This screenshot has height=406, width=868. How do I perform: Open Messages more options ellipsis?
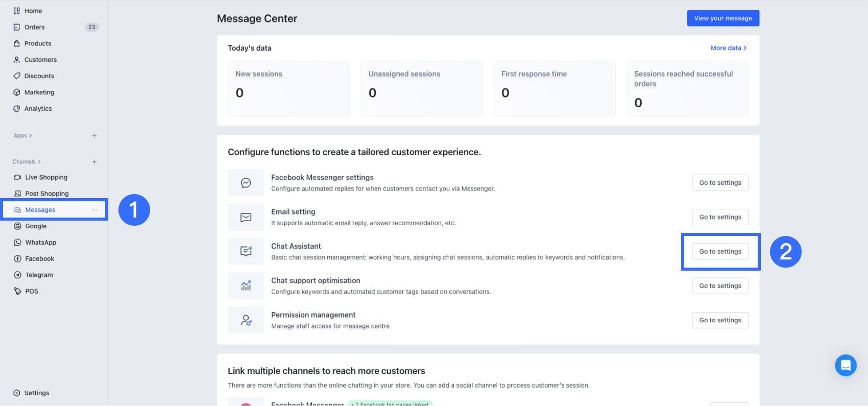tap(94, 210)
